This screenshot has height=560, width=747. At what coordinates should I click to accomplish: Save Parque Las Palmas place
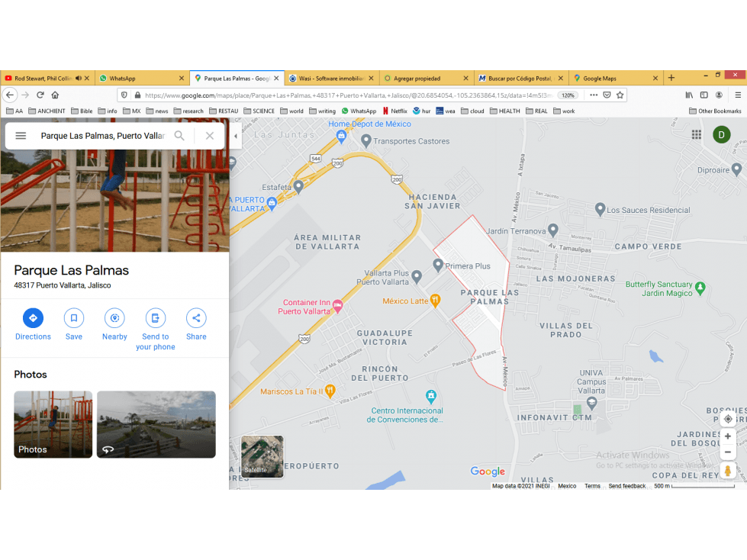[74, 324]
